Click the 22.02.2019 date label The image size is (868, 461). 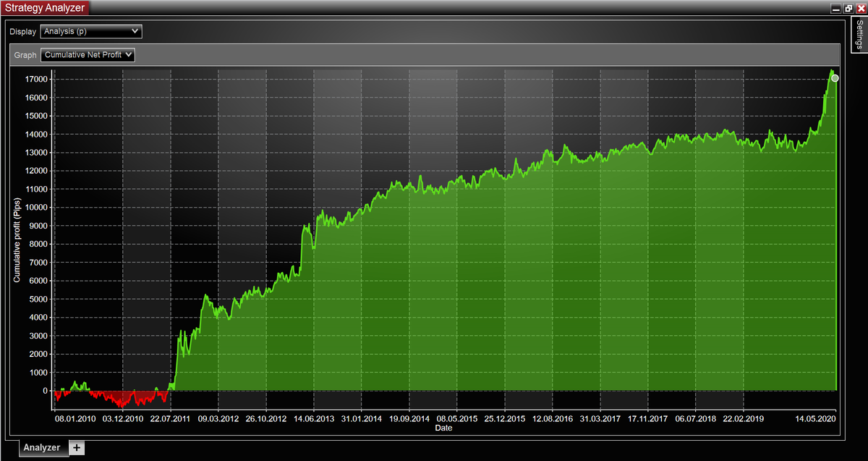pos(744,418)
